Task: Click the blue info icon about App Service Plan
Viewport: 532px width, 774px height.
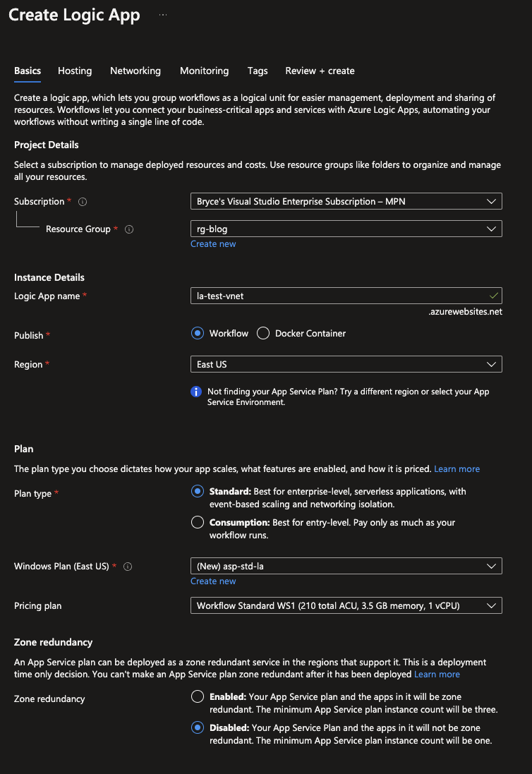Action: [197, 392]
